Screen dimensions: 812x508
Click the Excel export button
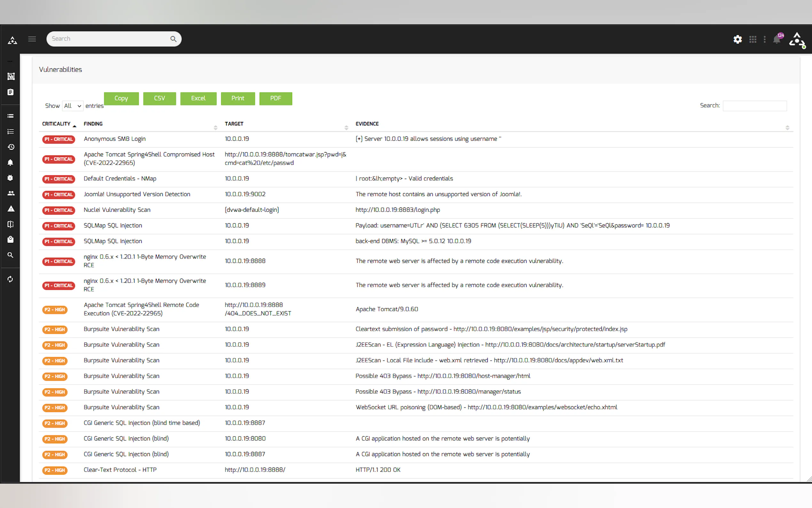pyautogui.click(x=198, y=99)
